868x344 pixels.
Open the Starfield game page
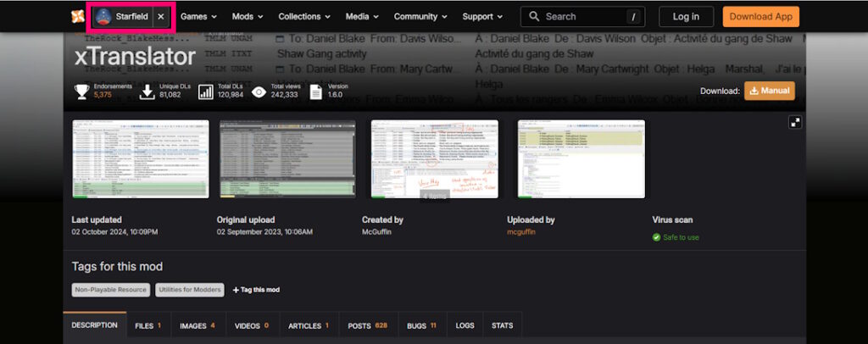coord(122,17)
